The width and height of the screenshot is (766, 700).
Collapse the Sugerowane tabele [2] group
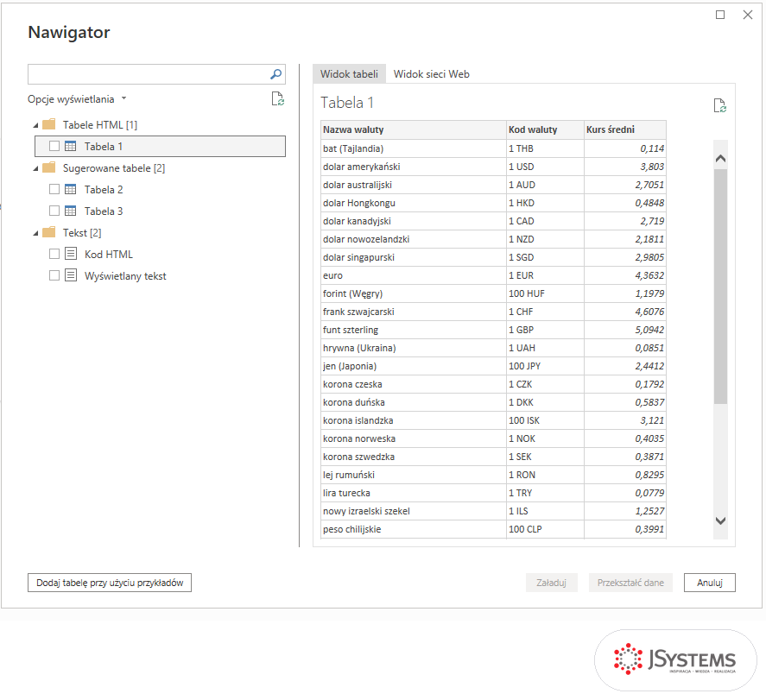click(35, 169)
